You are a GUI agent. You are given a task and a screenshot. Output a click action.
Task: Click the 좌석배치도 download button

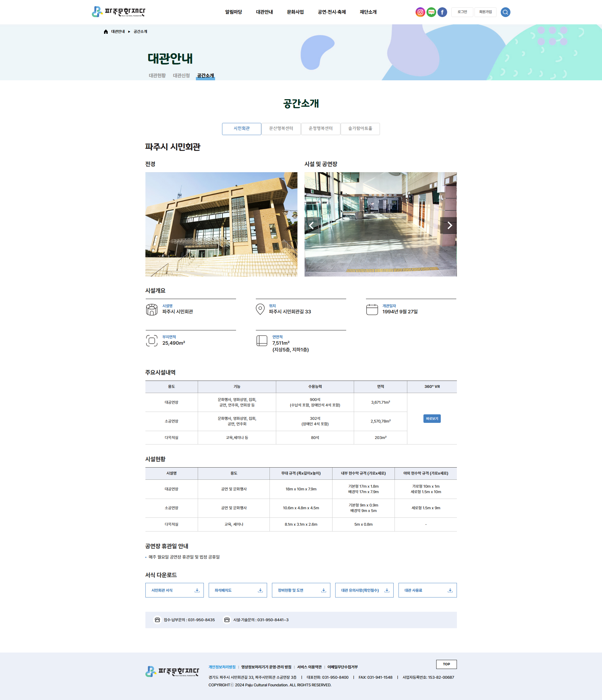click(x=238, y=590)
